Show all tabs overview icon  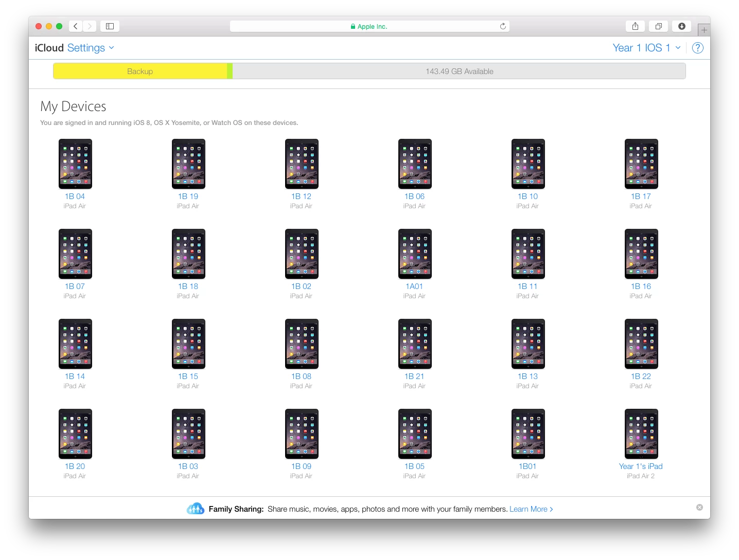[659, 26]
